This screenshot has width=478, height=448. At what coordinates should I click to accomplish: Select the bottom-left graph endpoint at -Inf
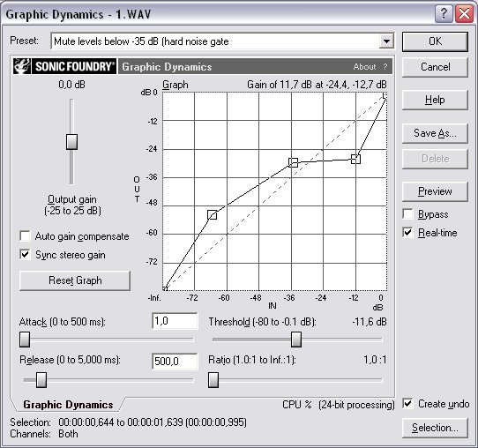coord(165,288)
